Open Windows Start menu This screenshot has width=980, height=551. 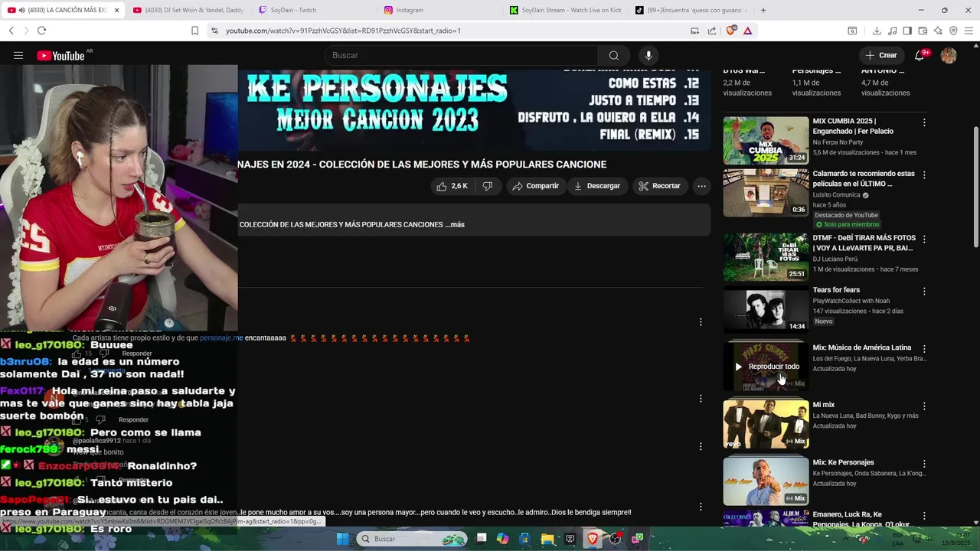(x=342, y=539)
